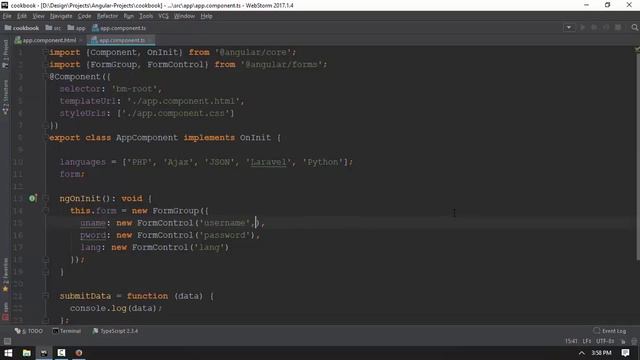640x360 pixels.
Task: Click Camtasia taskbar icon
Action: 61,353
